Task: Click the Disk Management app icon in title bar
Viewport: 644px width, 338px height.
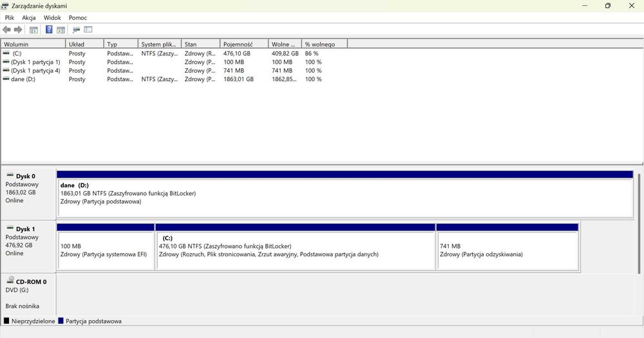Action: click(x=5, y=6)
